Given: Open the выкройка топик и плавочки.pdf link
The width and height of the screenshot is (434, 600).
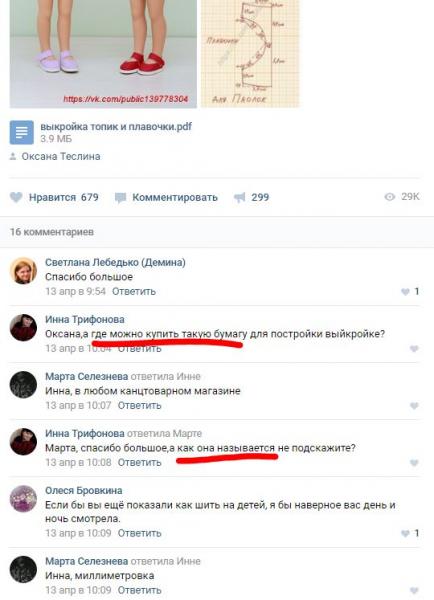Looking at the screenshot, I should 116,126.
